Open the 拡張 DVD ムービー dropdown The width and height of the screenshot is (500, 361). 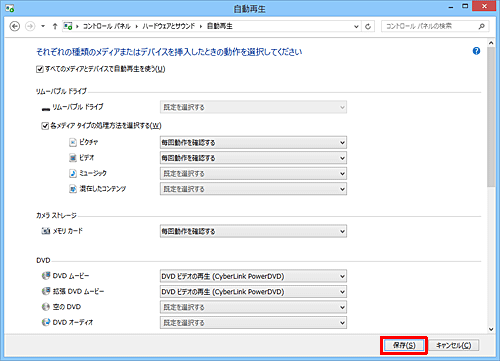tap(253, 292)
